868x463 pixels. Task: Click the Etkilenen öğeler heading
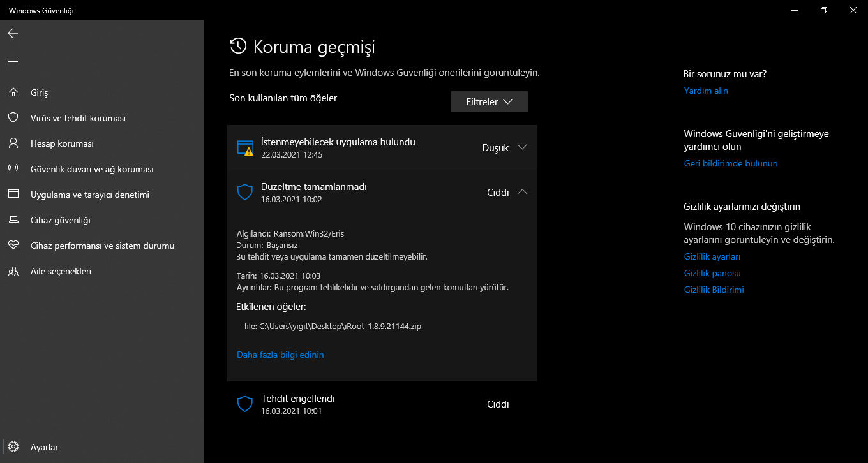271,307
